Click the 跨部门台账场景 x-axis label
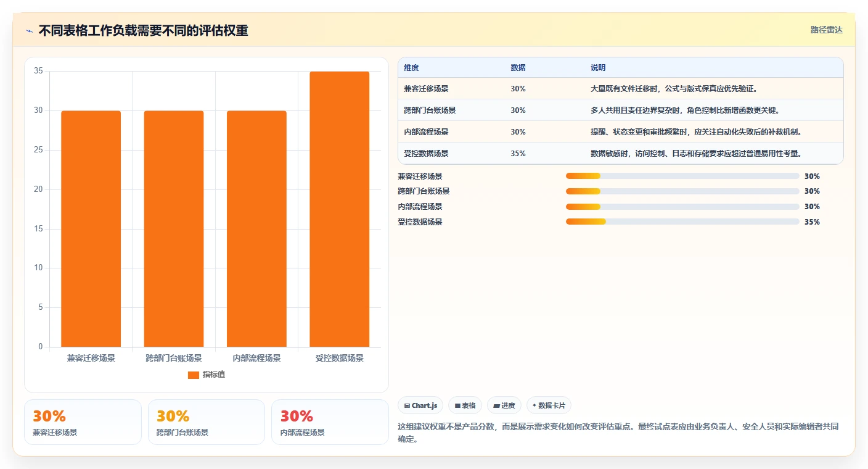The image size is (868, 469). point(174,358)
